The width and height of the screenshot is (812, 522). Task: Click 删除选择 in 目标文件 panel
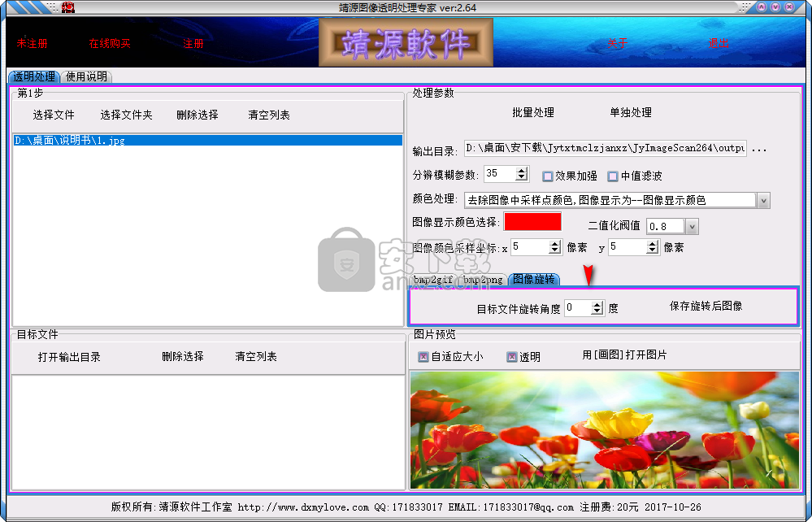[x=183, y=357]
